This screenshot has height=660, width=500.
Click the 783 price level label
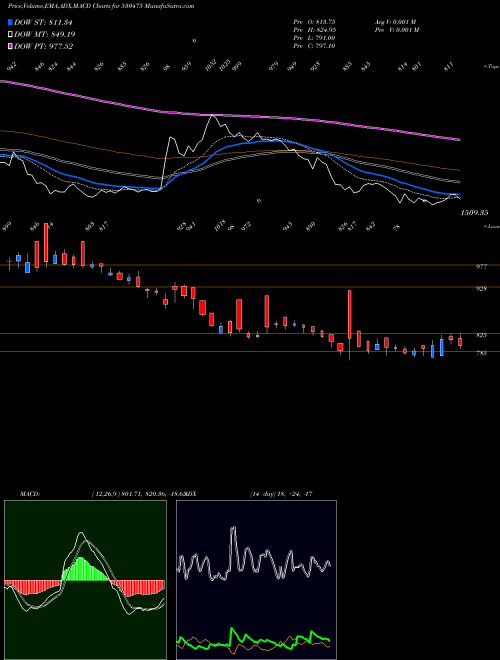coord(481,353)
